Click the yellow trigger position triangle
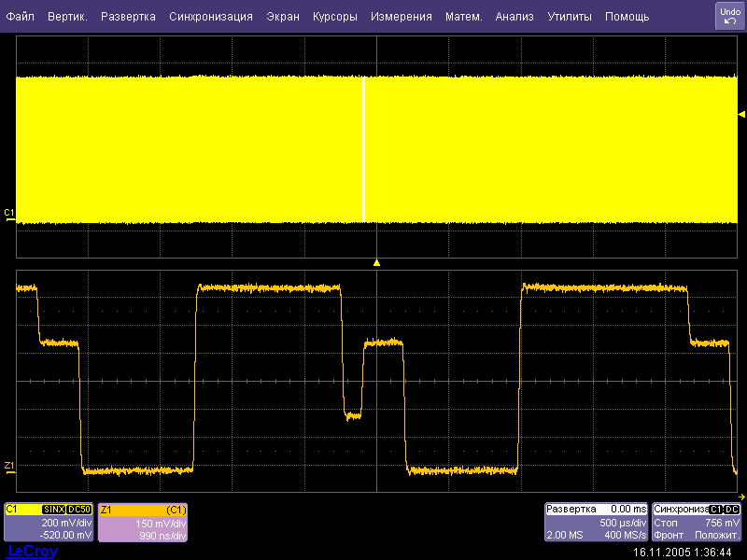The height and width of the screenshot is (560, 747). (376, 263)
